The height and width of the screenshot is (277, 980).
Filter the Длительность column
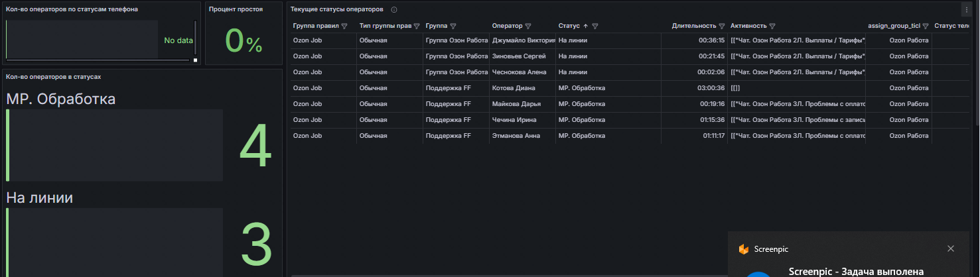coord(721,27)
